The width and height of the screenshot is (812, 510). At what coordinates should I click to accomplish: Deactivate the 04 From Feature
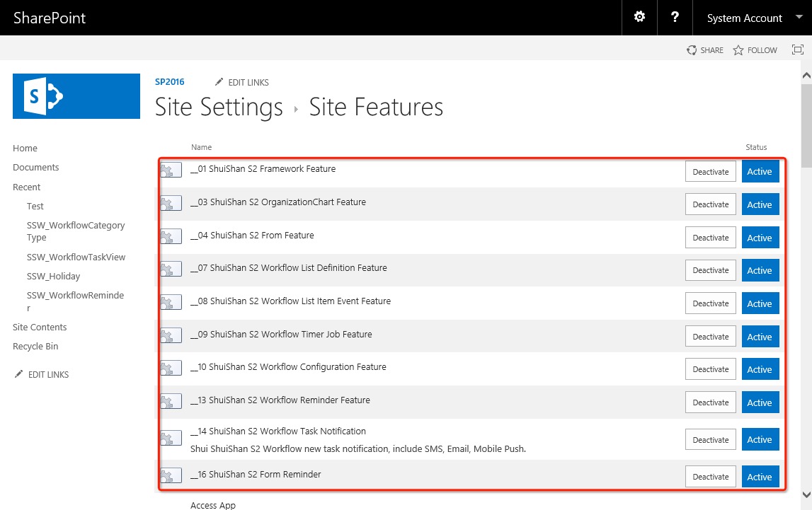click(x=711, y=238)
